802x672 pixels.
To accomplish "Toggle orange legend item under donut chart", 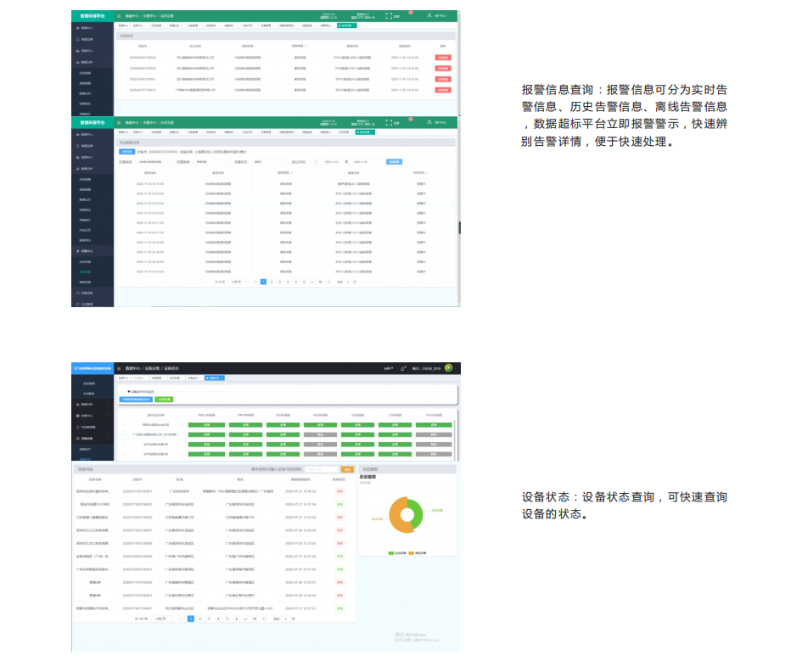I will [x=417, y=553].
